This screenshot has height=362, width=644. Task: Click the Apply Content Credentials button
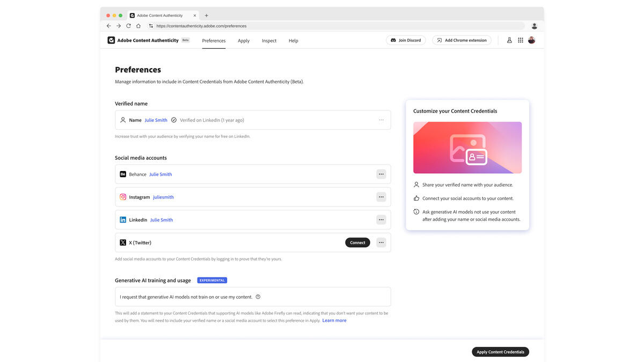[500, 351]
